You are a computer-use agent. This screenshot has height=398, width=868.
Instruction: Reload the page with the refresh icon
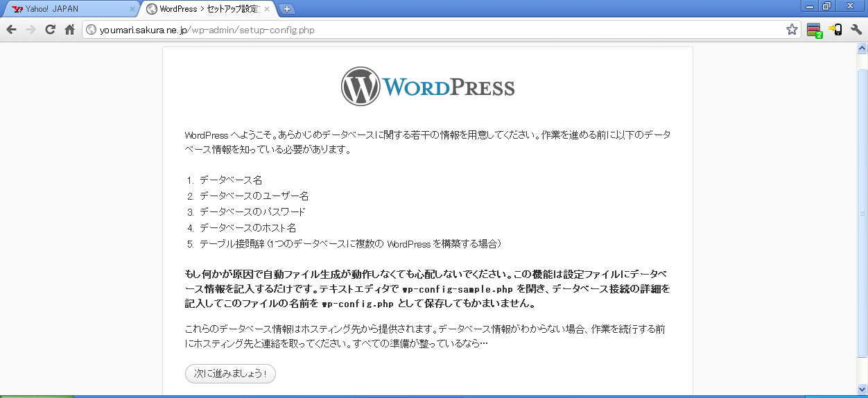point(50,30)
